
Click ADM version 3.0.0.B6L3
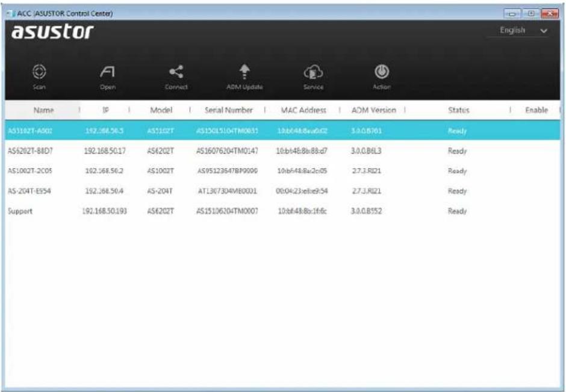[366, 151]
